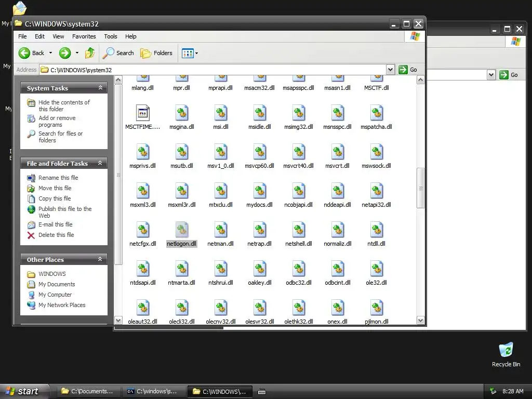Select mydocs.dll file icon
The image size is (532, 399).
point(260,191)
